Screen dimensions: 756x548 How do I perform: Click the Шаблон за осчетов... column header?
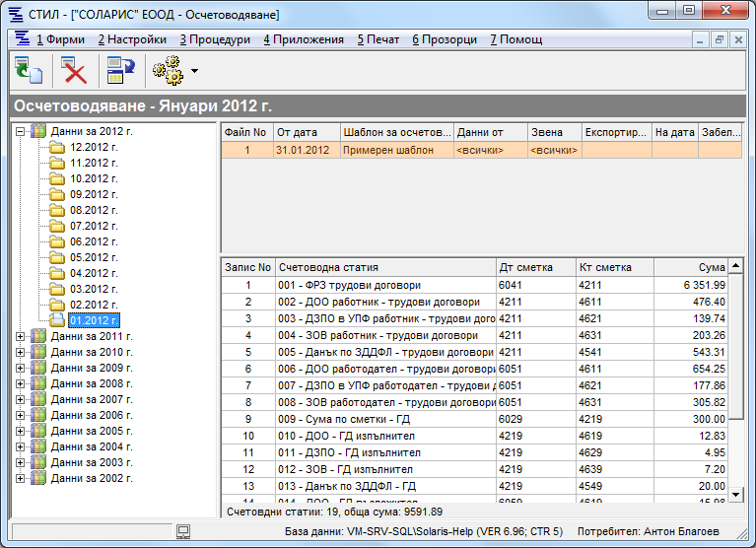tap(396, 132)
